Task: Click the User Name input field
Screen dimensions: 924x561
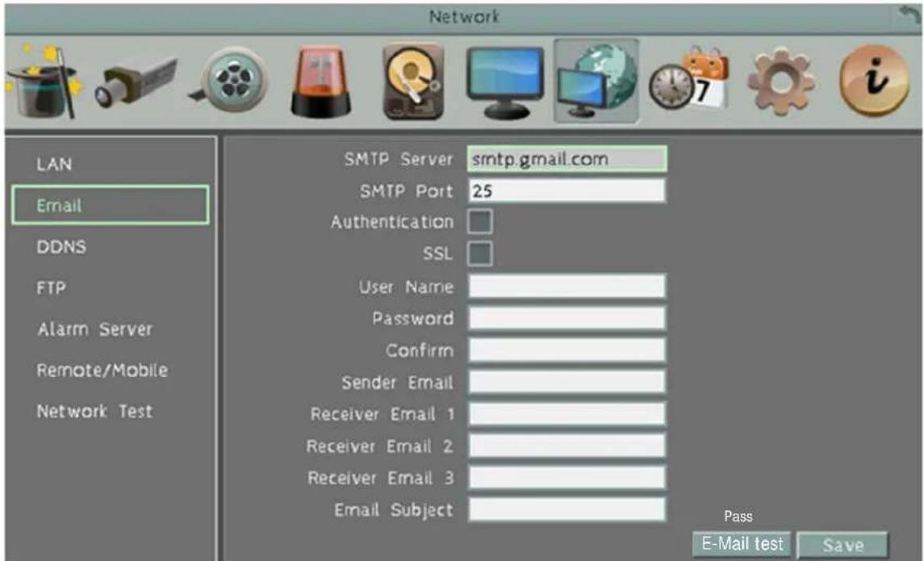Action: coord(567,287)
